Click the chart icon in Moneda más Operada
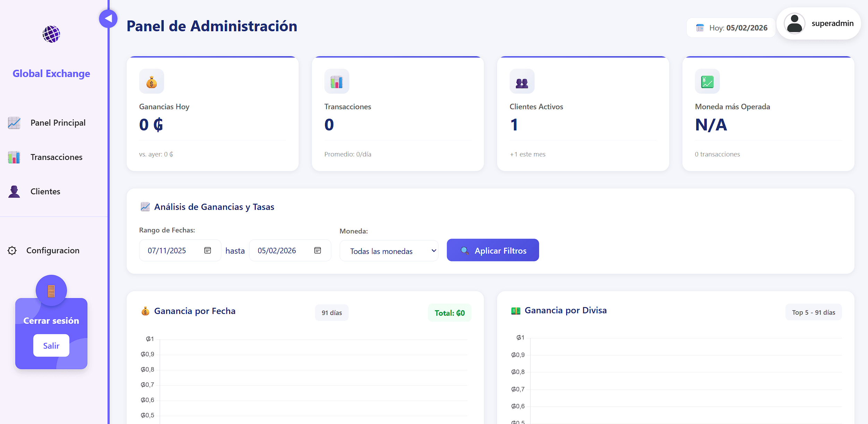868x424 pixels. click(x=707, y=82)
